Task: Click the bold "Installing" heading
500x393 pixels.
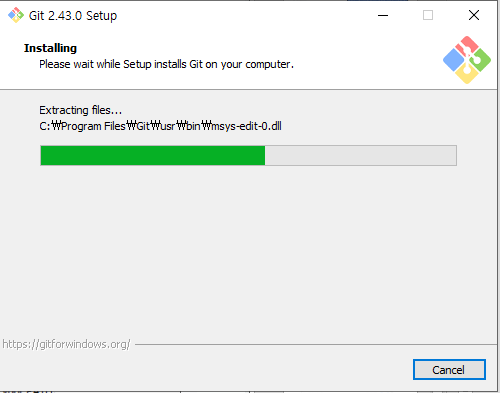Action: point(50,48)
